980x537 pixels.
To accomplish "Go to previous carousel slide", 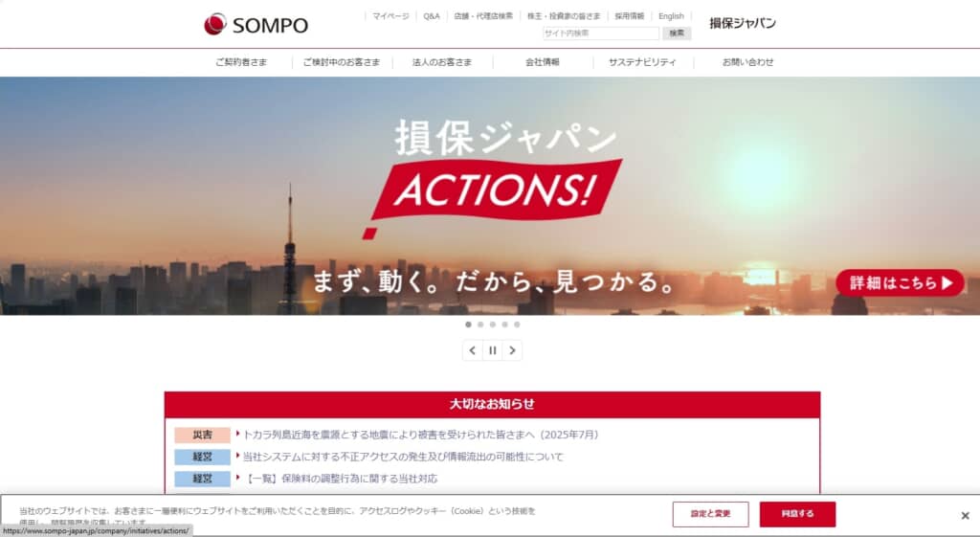I will 473,350.
